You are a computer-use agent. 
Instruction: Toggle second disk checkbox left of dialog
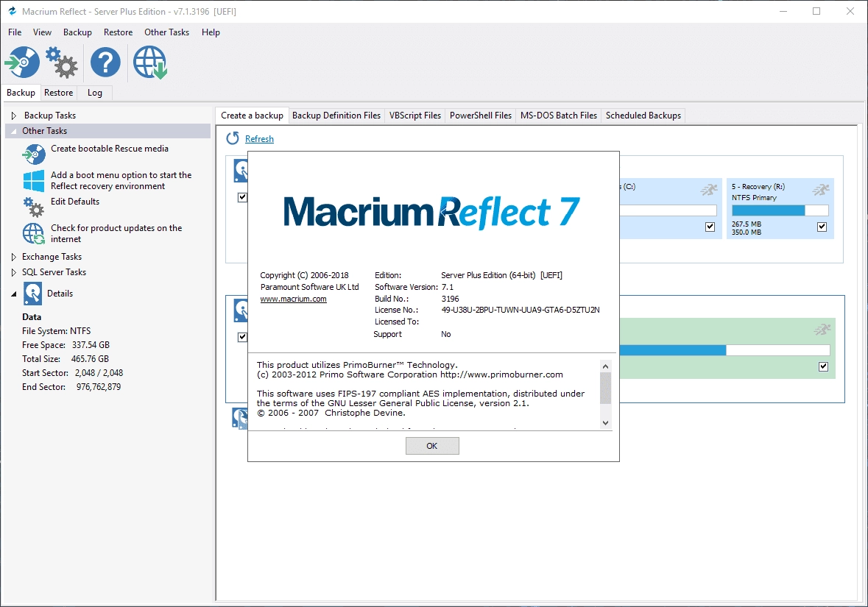pyautogui.click(x=242, y=337)
